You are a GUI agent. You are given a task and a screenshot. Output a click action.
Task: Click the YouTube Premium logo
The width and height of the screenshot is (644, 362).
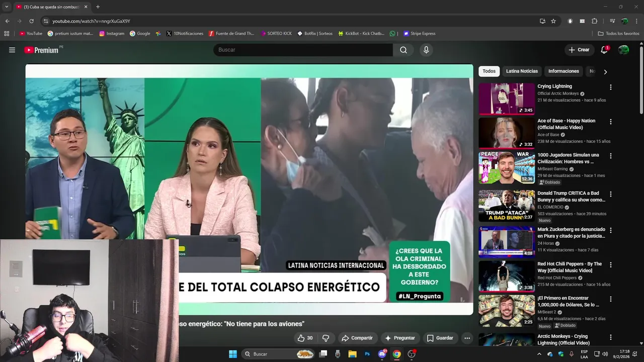[x=42, y=50]
